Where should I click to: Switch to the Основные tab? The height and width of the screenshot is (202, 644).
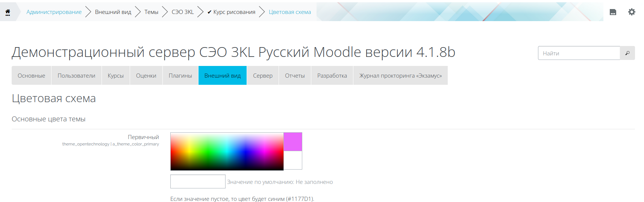pyautogui.click(x=32, y=75)
